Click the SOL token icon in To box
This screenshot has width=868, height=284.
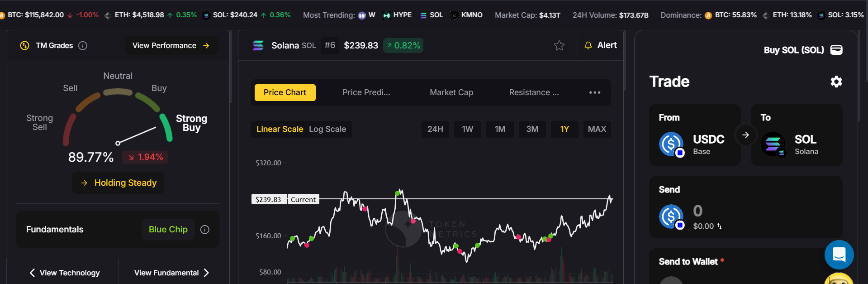tap(773, 144)
